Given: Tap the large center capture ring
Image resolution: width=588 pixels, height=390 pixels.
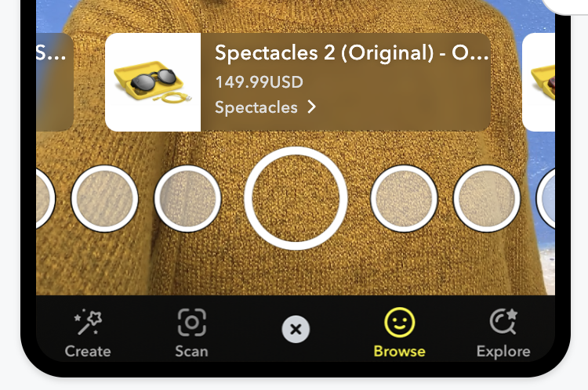Looking at the screenshot, I should [296, 198].
